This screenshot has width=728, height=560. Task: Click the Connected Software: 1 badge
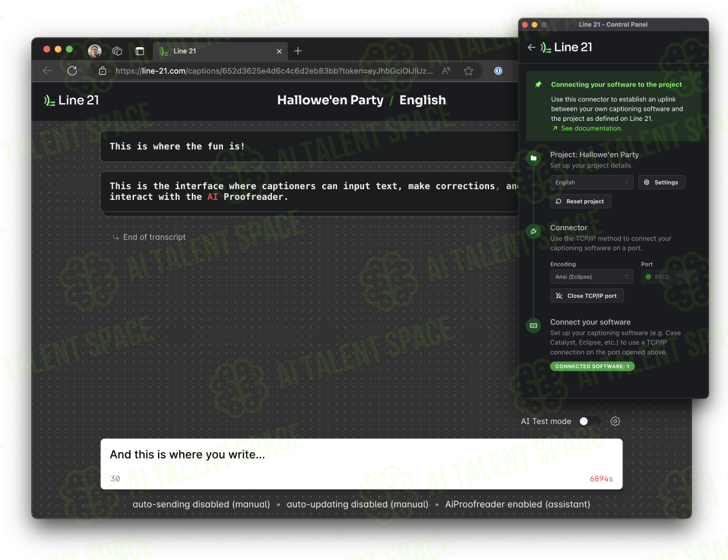(x=592, y=367)
